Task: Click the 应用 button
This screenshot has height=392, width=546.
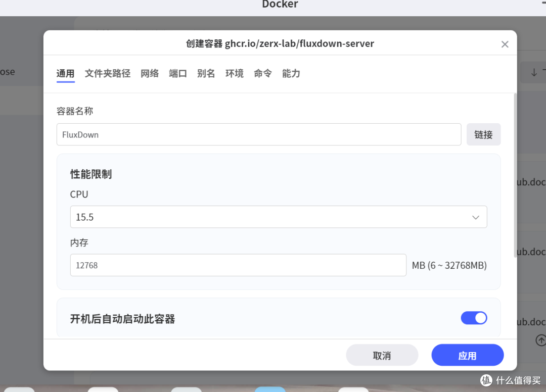Action: pyautogui.click(x=467, y=355)
